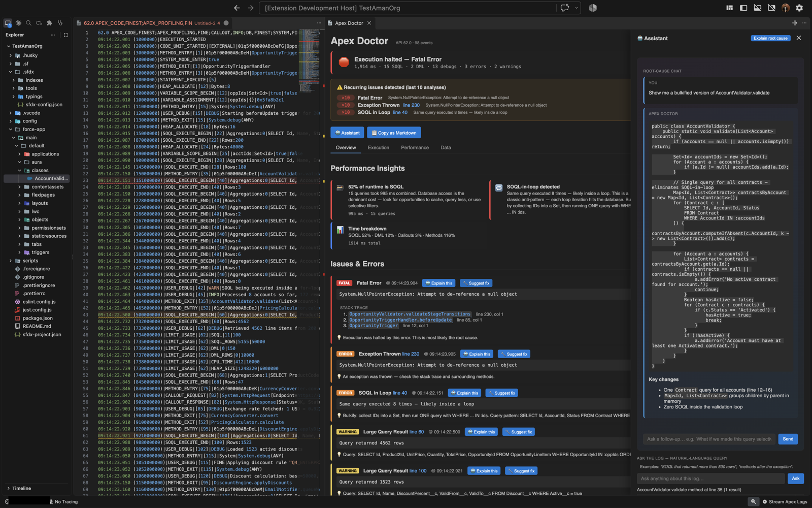Maximize the Explorer view with the fullscreen icon

(x=65, y=35)
